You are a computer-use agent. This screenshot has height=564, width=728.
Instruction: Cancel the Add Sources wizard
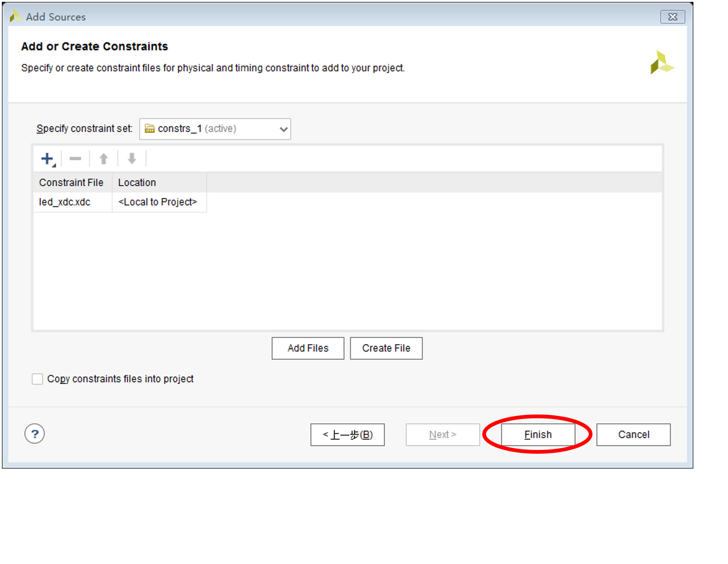click(x=633, y=435)
